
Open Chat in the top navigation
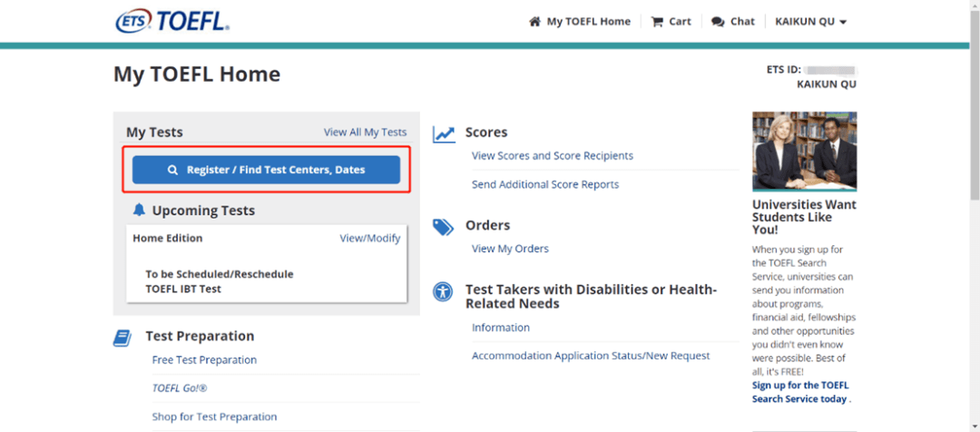(742, 21)
